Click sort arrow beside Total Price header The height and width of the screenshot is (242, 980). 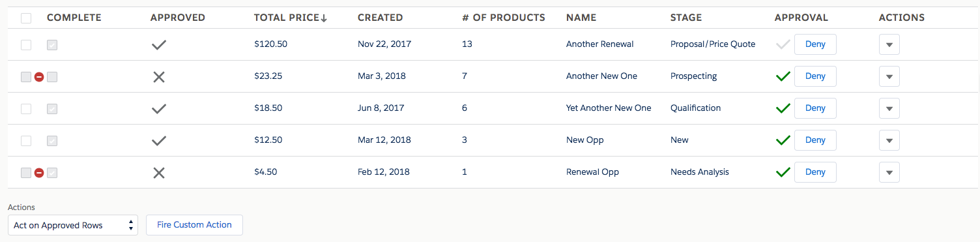coord(324,18)
